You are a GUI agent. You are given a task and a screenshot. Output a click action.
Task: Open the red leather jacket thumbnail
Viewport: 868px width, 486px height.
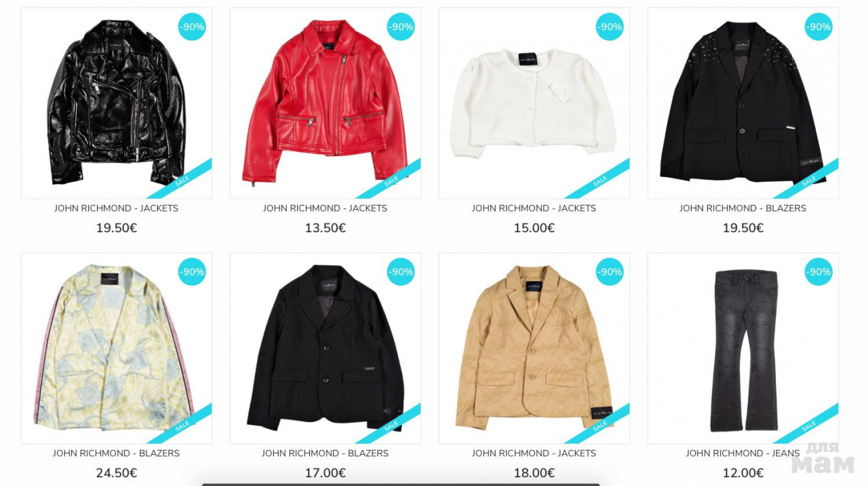click(325, 103)
